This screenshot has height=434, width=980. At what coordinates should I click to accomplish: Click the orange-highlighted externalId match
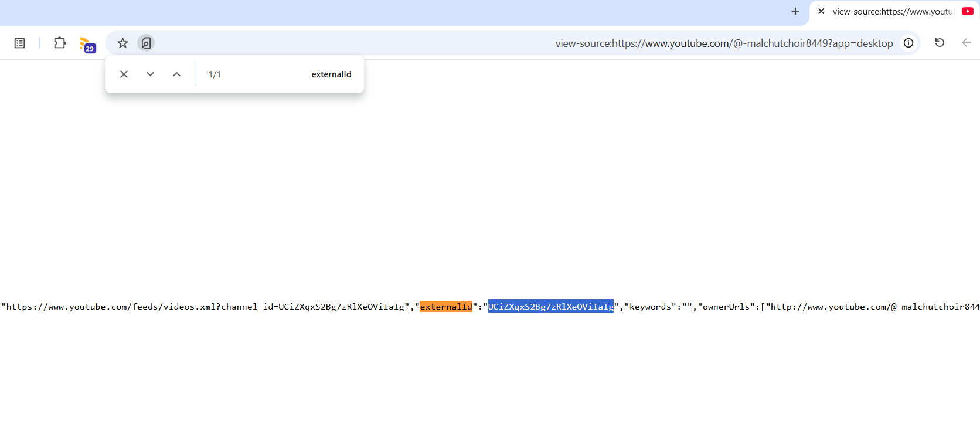[446, 307]
